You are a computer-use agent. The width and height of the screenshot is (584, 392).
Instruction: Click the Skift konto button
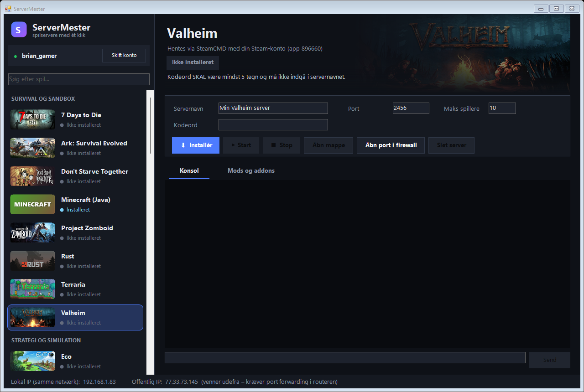coord(124,56)
